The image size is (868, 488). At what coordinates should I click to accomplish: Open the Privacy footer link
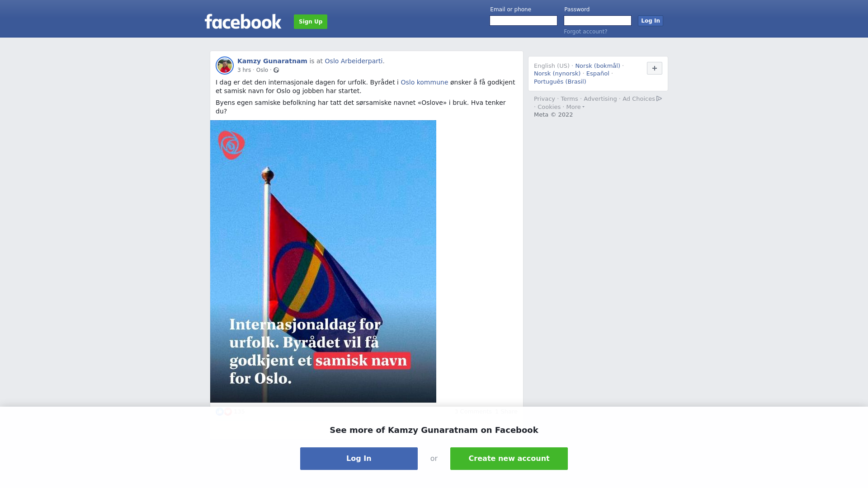click(x=544, y=99)
